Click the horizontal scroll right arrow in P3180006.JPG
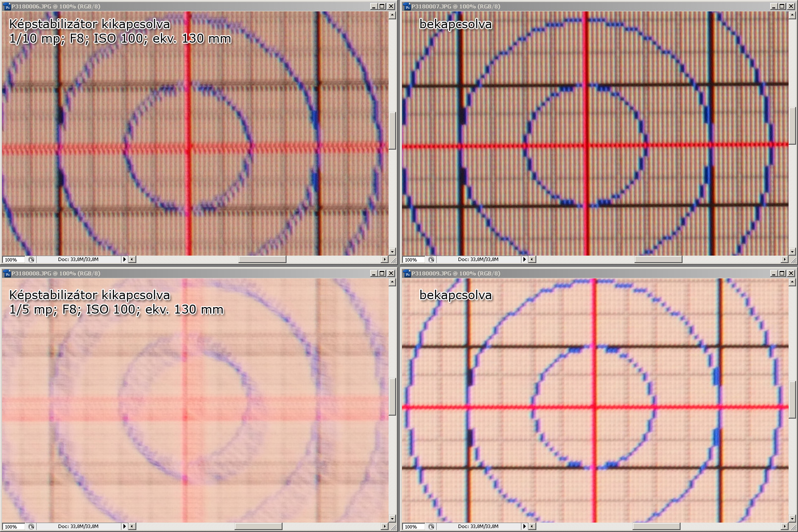This screenshot has width=798, height=532. (x=385, y=260)
